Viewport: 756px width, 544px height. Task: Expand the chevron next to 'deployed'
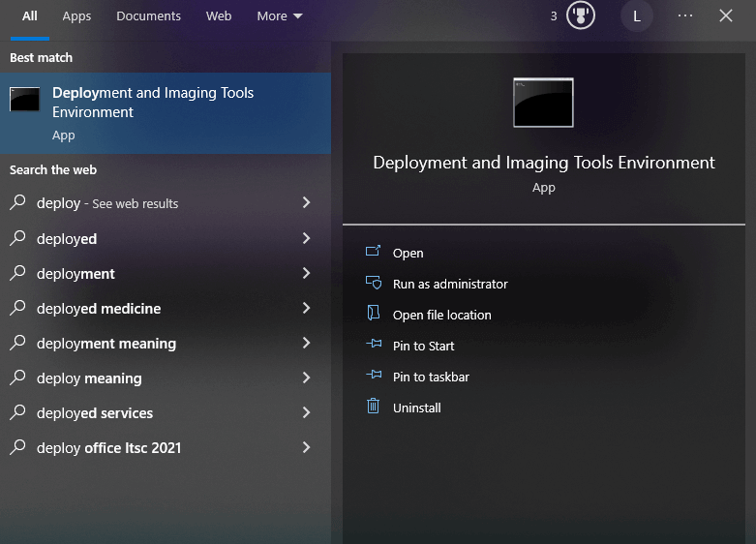[x=306, y=238]
